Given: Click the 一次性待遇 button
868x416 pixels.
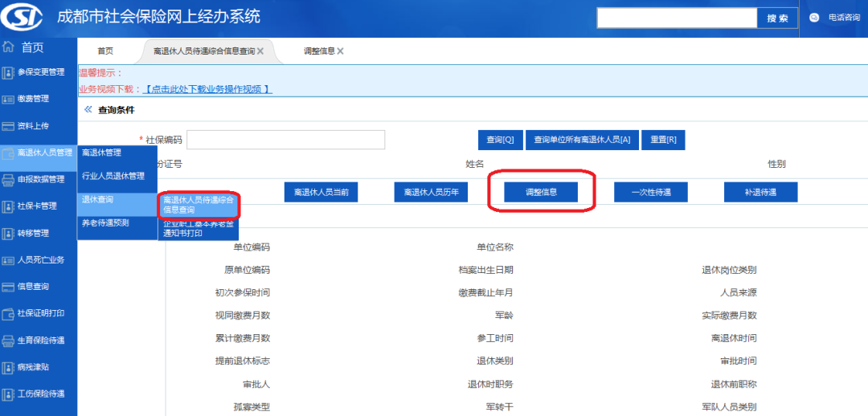Looking at the screenshot, I should point(651,192).
